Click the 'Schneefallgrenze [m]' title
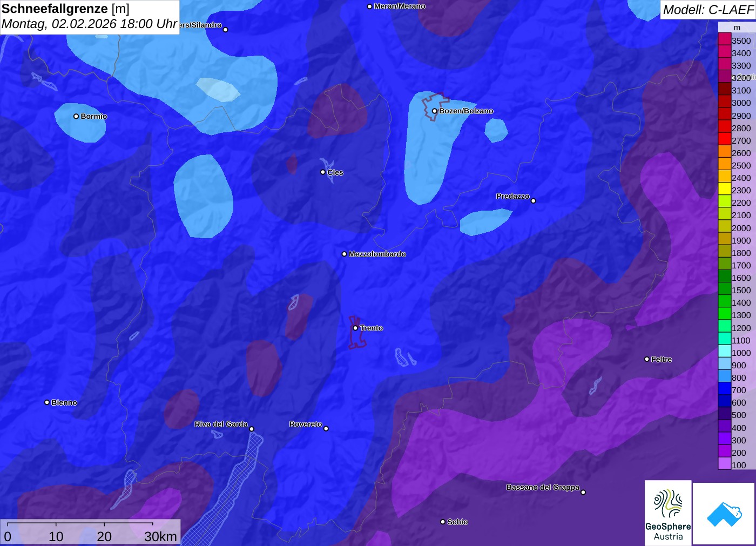Viewport: 756px width, 546px height. (x=65, y=9)
